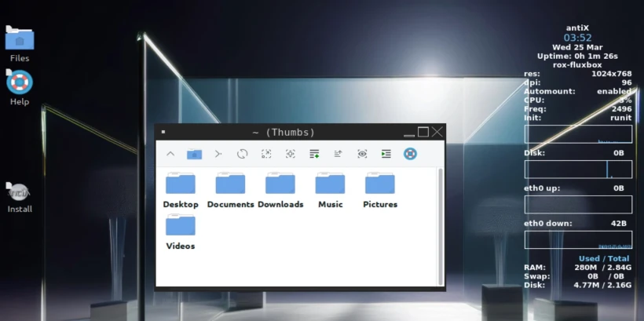Click the 'rox-fluxbox' session text
The width and height of the screenshot is (644, 321).
point(577,65)
